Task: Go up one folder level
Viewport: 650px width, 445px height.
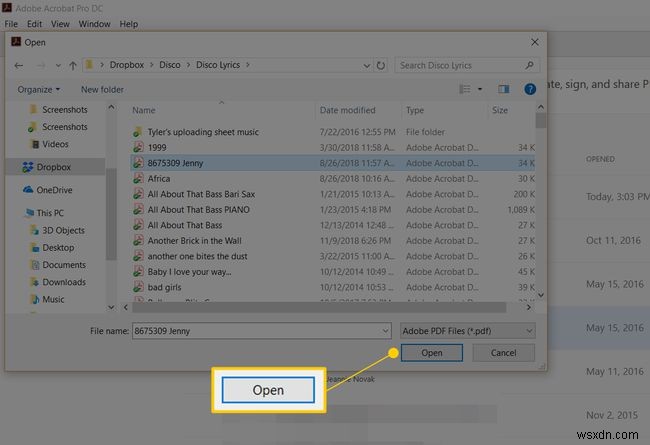Action: (x=73, y=66)
